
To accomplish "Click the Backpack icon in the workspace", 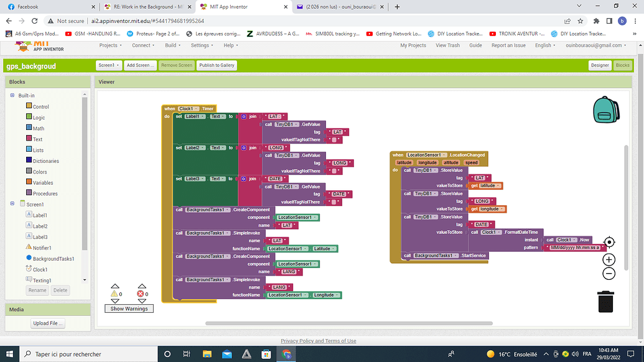I will [605, 108].
